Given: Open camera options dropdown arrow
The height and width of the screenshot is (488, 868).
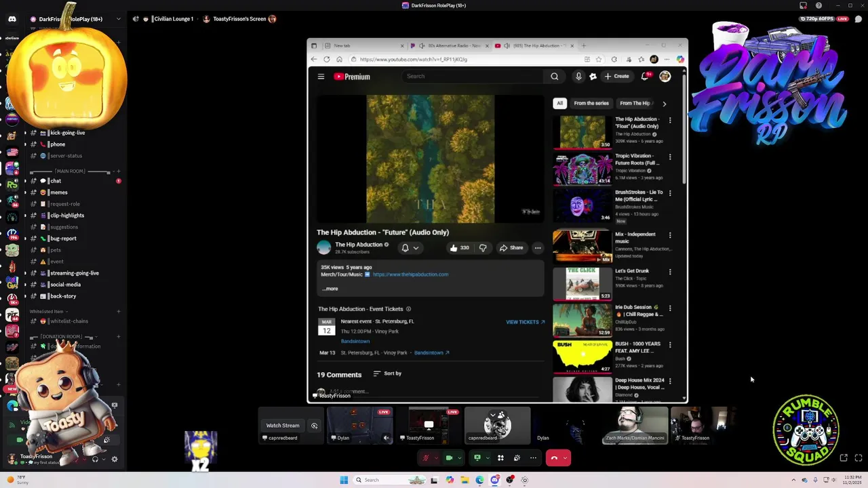Looking at the screenshot, I should click(x=460, y=458).
